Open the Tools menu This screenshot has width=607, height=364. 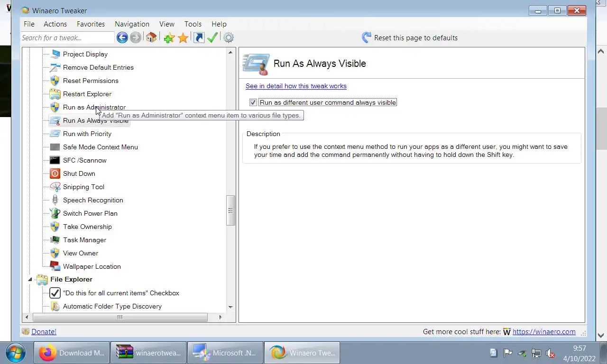point(193,24)
